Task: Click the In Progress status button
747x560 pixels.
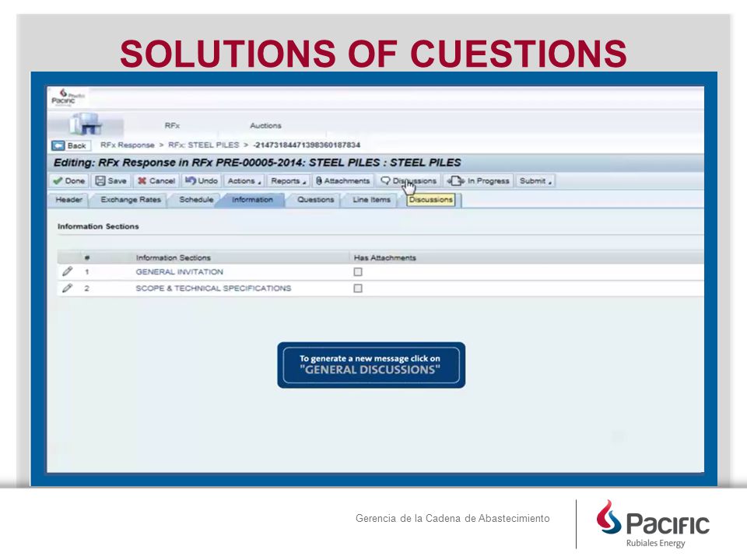Action: pos(479,181)
